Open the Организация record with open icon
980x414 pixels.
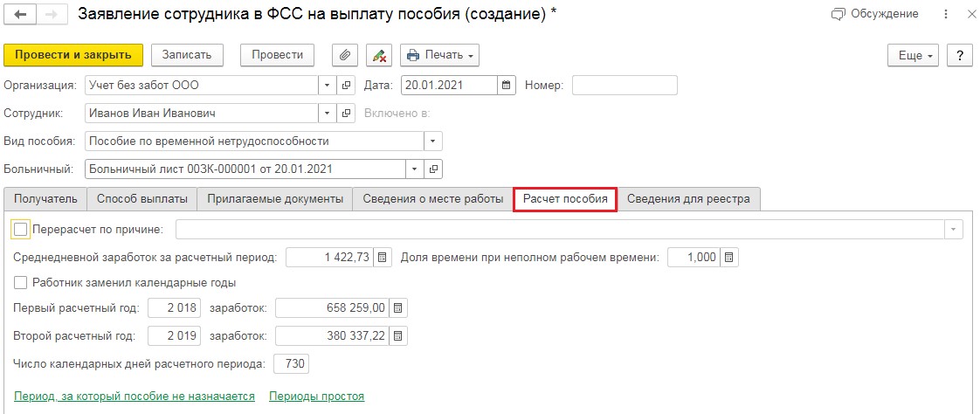[346, 85]
